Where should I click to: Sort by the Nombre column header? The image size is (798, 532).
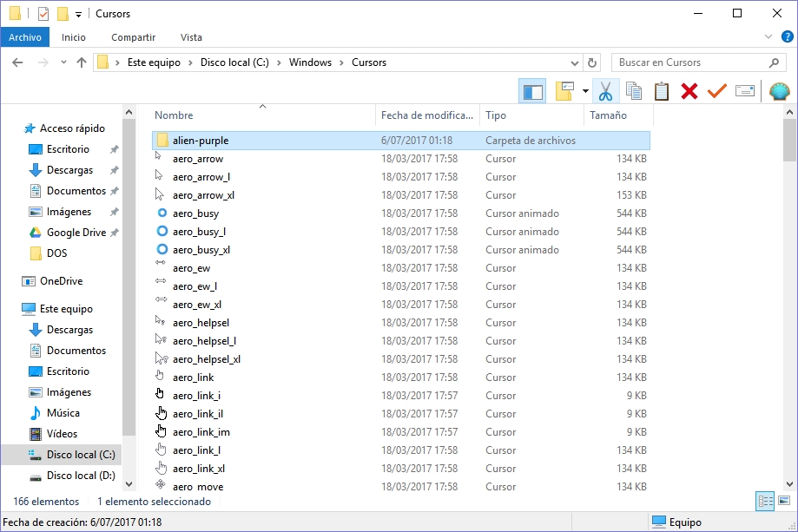tap(262, 115)
